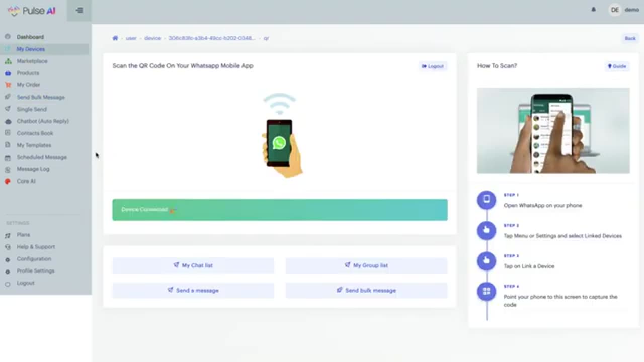644x362 pixels.
Task: Click device Logout button in QR card
Action: point(433,66)
